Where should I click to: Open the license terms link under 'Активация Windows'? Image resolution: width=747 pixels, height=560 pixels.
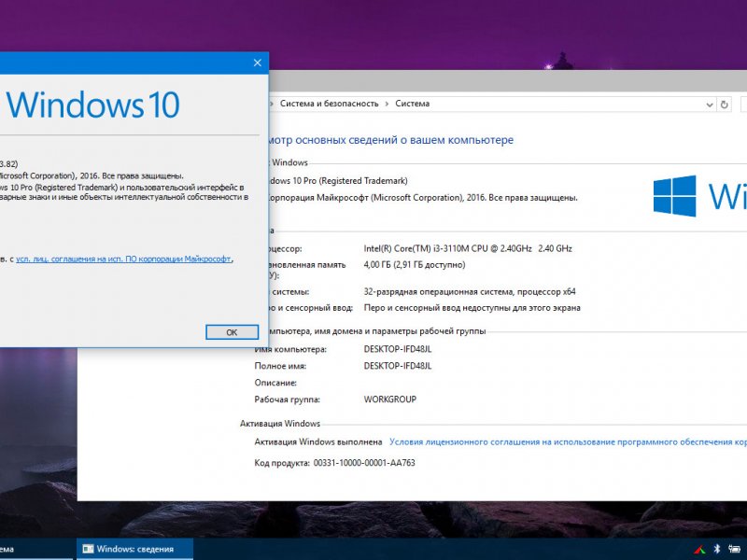568,441
